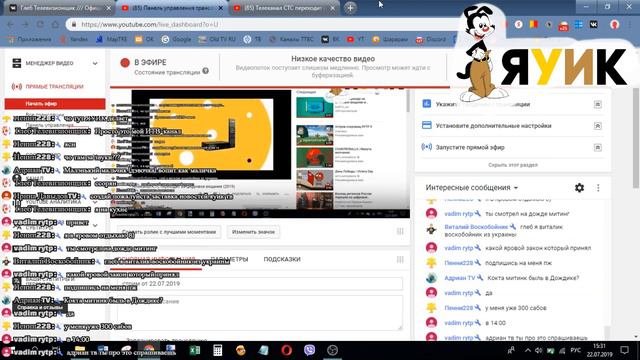Open the Менеджер видео section

pos(49,63)
